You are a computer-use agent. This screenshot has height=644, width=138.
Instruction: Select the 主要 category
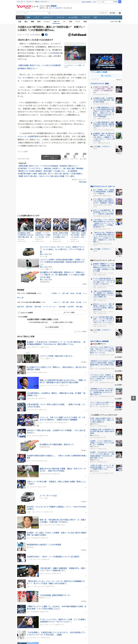(x=20, y=21)
